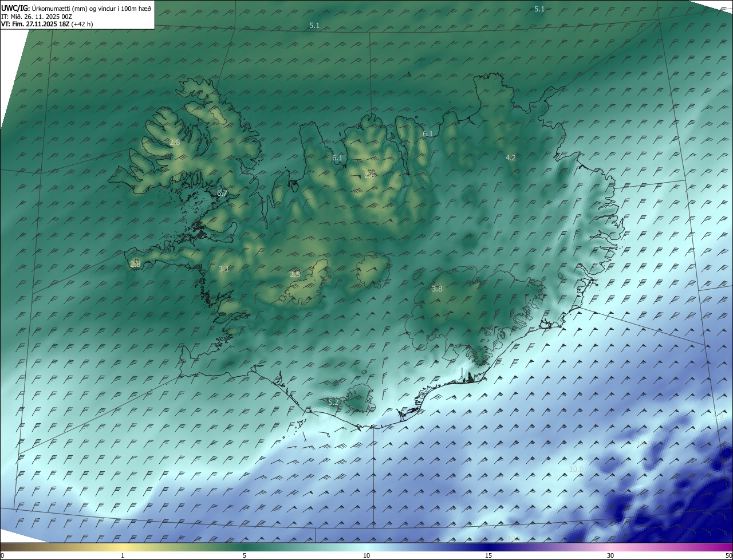Select the offshore value label 10.0
Viewport: 733px width, 560px height.
pos(576,470)
